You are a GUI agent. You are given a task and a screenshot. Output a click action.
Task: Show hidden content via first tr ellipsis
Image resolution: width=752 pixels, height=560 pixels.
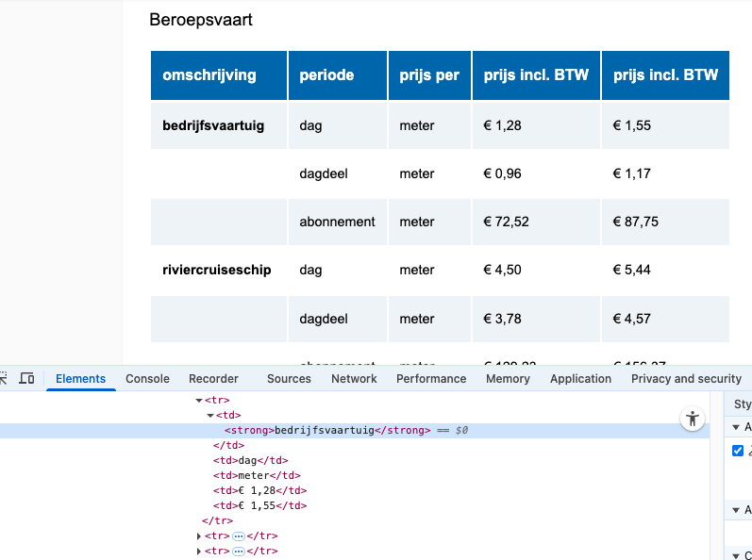(239, 536)
